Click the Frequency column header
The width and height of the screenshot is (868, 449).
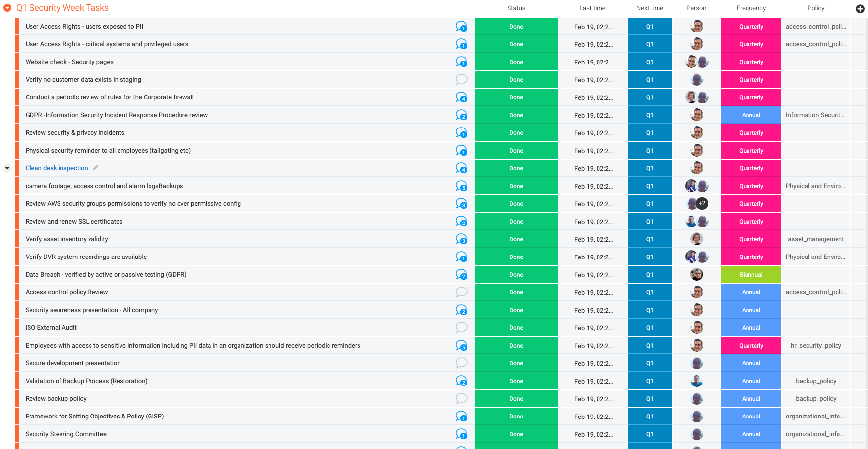click(x=751, y=8)
